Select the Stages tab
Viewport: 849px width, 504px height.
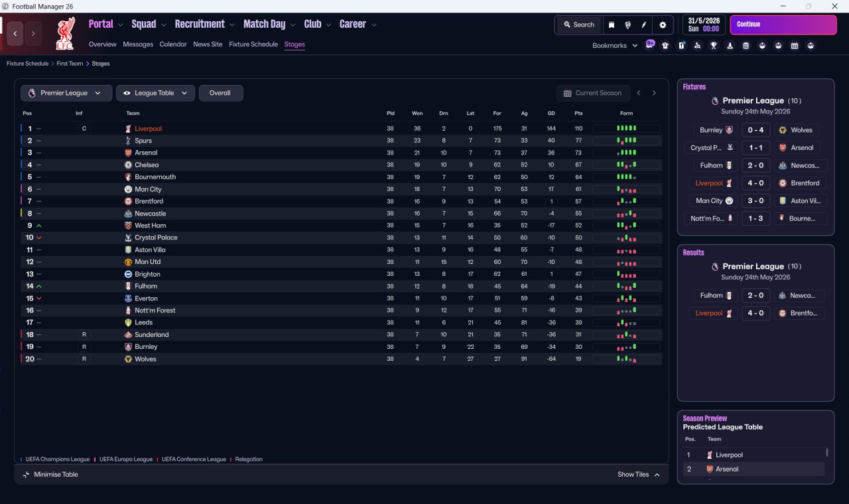[x=294, y=44]
